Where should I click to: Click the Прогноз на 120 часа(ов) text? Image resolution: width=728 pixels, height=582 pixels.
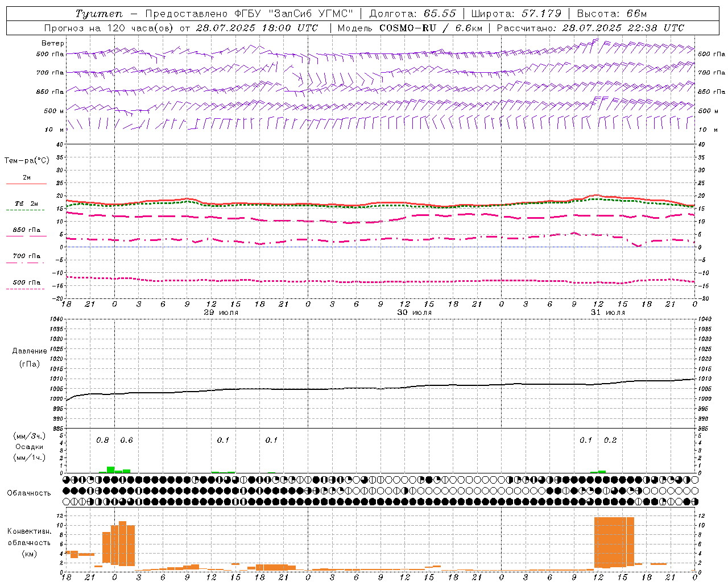[110, 28]
